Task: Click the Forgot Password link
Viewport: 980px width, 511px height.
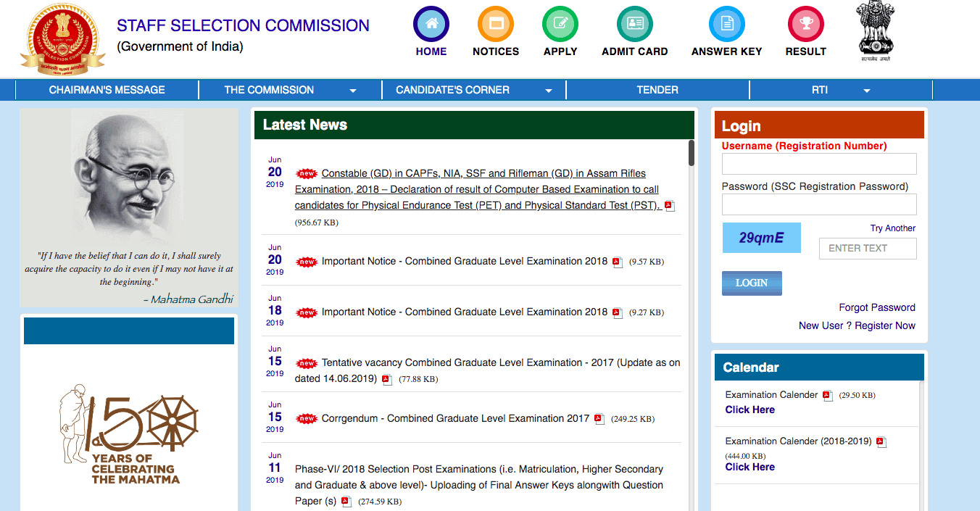Action: pyautogui.click(x=876, y=307)
